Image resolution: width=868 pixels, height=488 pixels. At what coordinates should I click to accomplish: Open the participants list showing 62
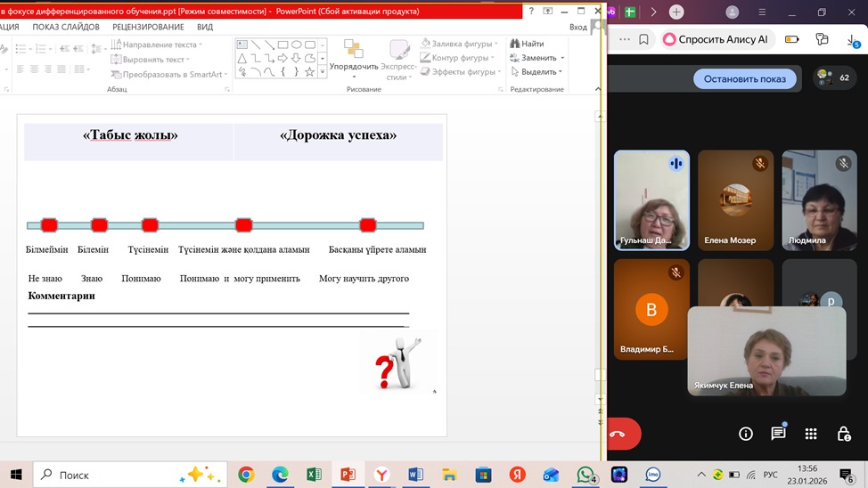click(x=834, y=78)
